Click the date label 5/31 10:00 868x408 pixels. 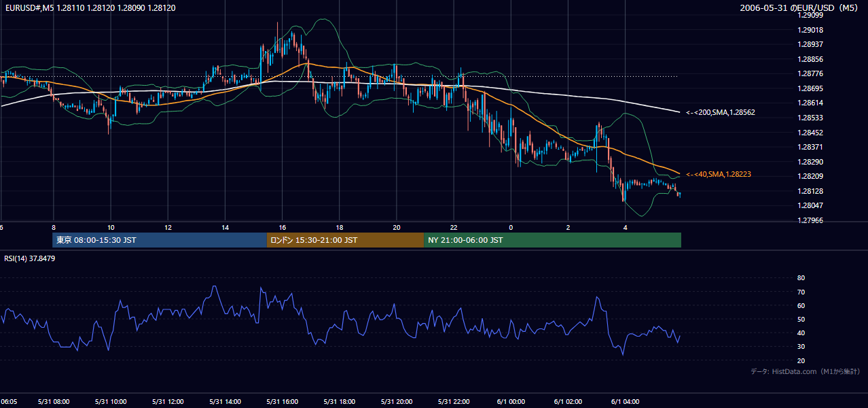click(x=110, y=402)
